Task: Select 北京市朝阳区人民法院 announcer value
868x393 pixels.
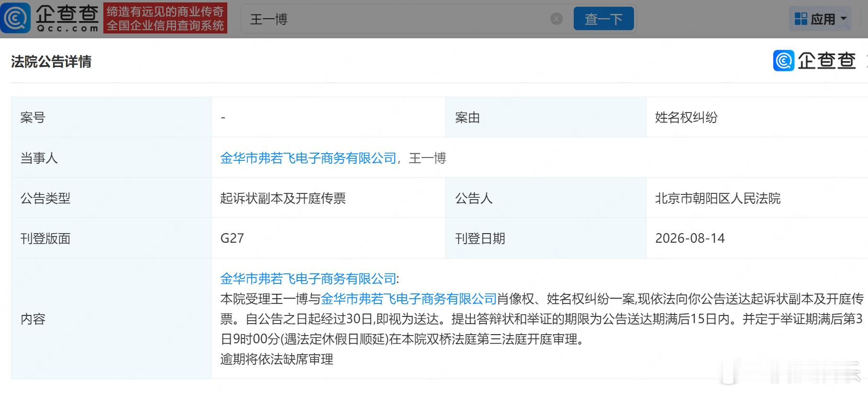Action: 718,198
